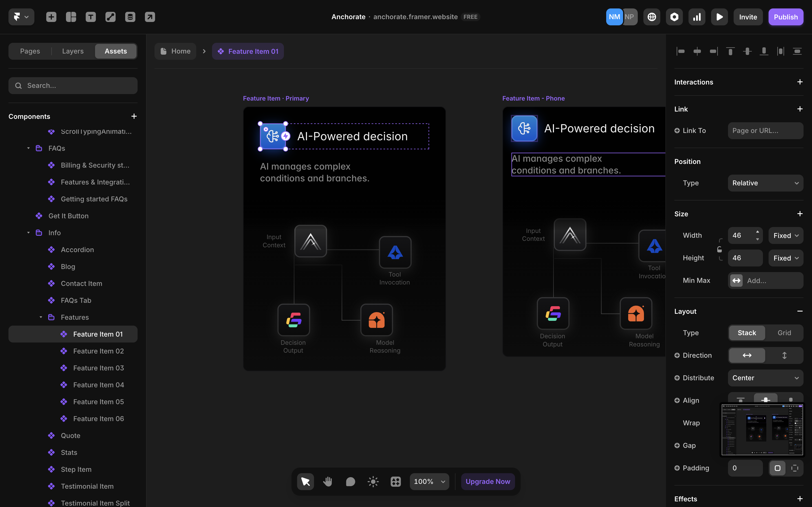812x507 pixels.
Task: Click the Insert plus icon in top toolbar
Action: click(x=51, y=17)
